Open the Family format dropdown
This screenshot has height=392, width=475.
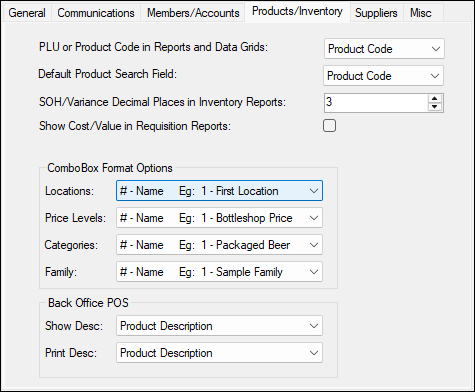(219, 272)
